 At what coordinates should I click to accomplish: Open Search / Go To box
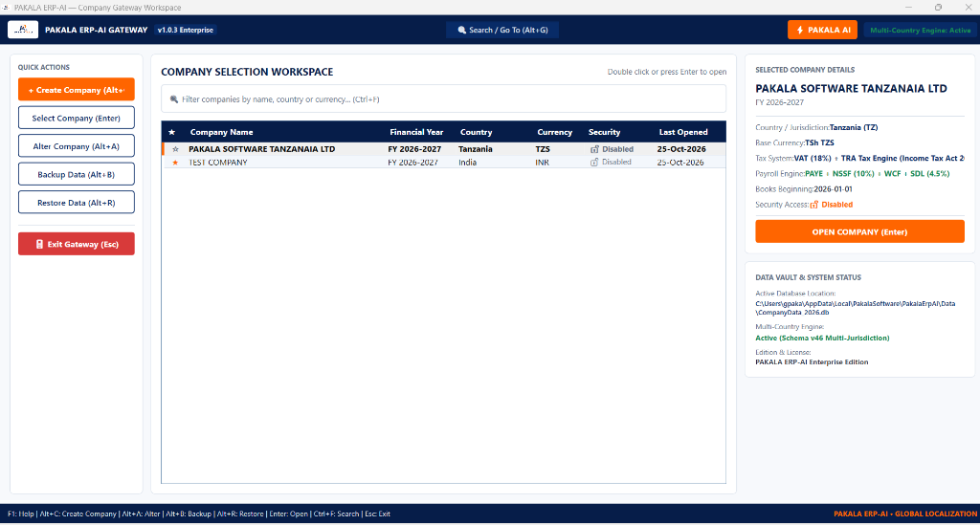pos(502,30)
